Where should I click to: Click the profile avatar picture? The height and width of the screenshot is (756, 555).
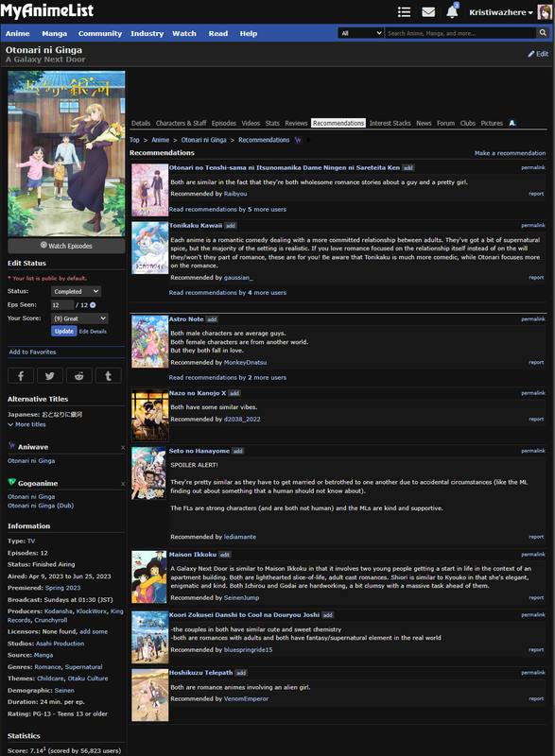545,12
